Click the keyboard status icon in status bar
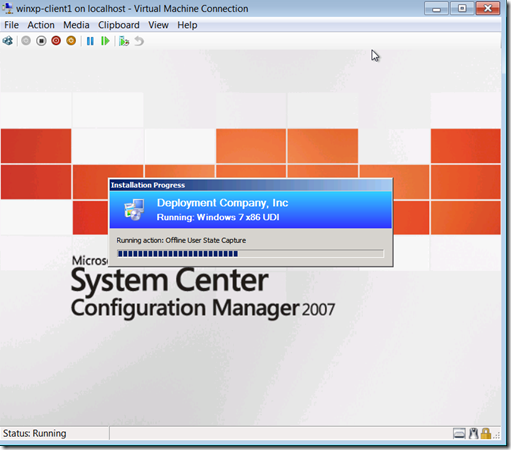This screenshot has width=511, height=450. 459,434
